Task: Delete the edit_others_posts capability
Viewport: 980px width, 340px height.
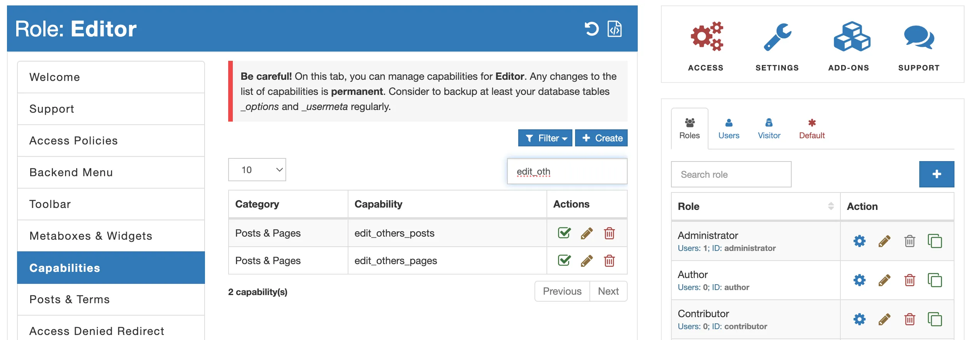Action: (x=610, y=234)
